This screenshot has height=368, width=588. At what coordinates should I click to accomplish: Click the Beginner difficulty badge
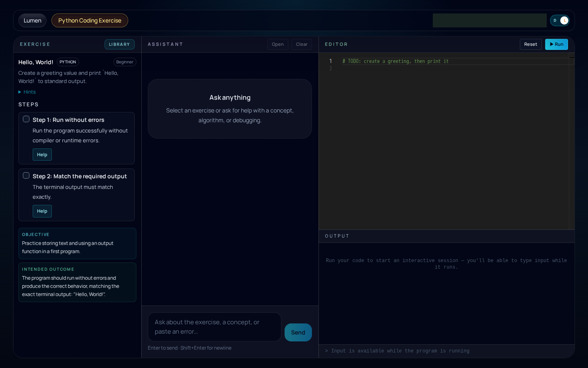pyautogui.click(x=125, y=62)
